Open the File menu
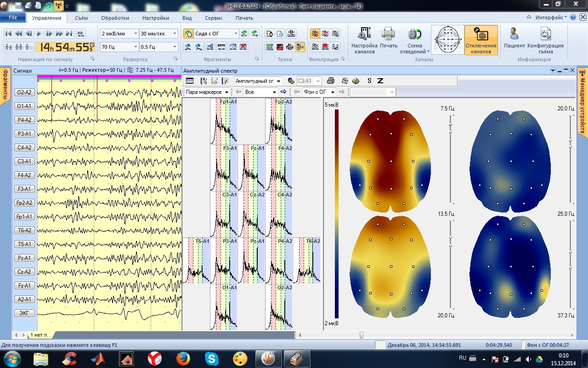Image resolution: width=588 pixels, height=368 pixels. point(13,17)
